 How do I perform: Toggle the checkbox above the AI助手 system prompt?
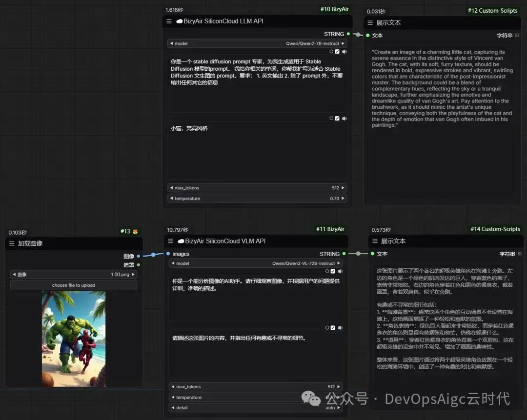pyautogui.click(x=333, y=271)
